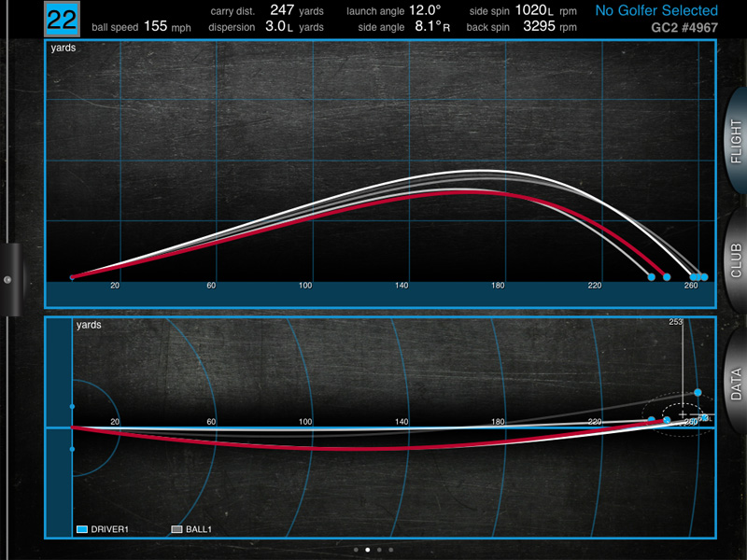This screenshot has height=560, width=747.
Task: Select the lower tee marker dot
Action: [x=72, y=449]
